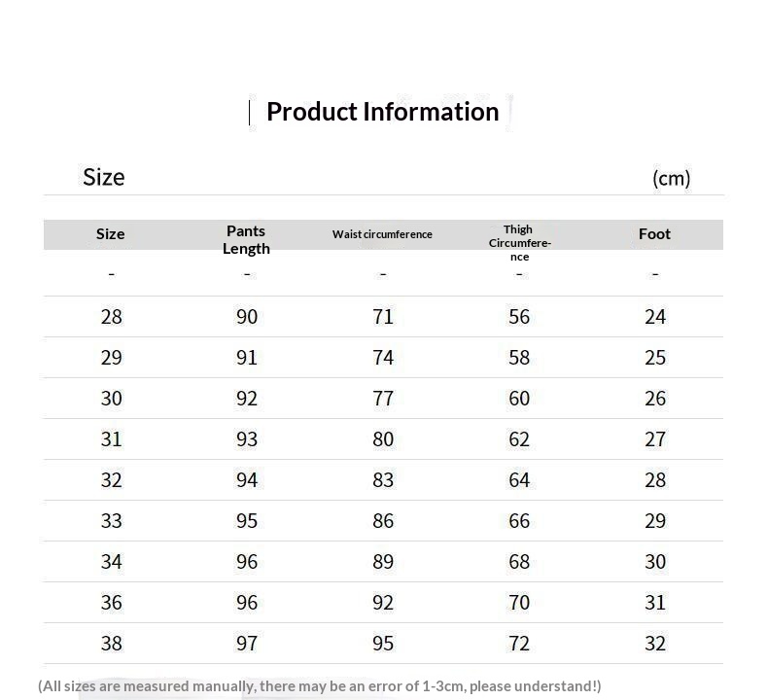
Task: Click the Size column header
Action: 111,234
